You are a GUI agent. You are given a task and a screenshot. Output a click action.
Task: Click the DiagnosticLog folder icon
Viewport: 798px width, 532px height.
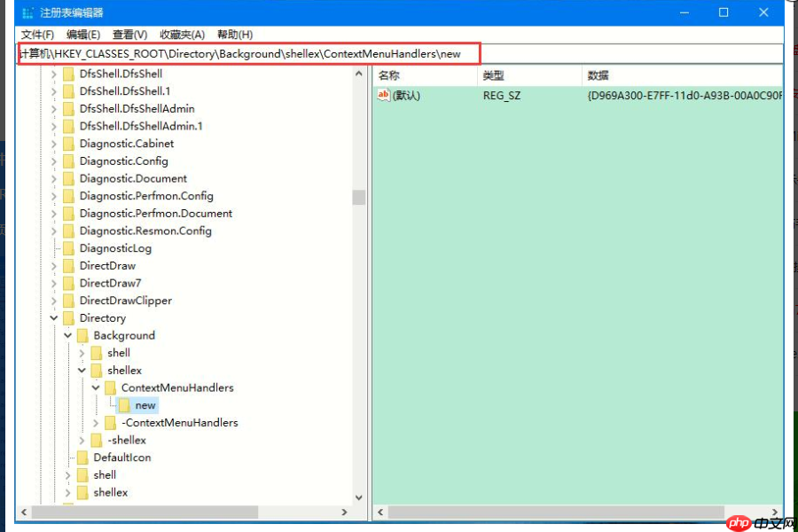point(68,248)
